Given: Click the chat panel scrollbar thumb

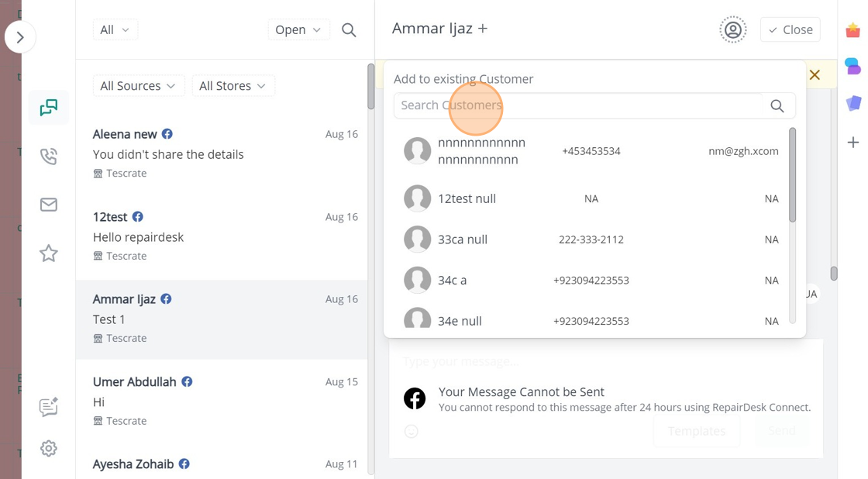Looking at the screenshot, I should pos(834,274).
